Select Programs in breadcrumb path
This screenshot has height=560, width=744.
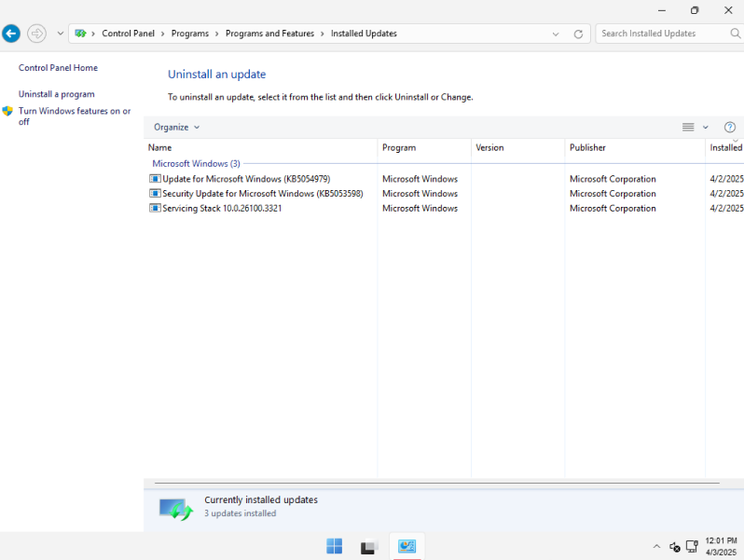pos(190,34)
